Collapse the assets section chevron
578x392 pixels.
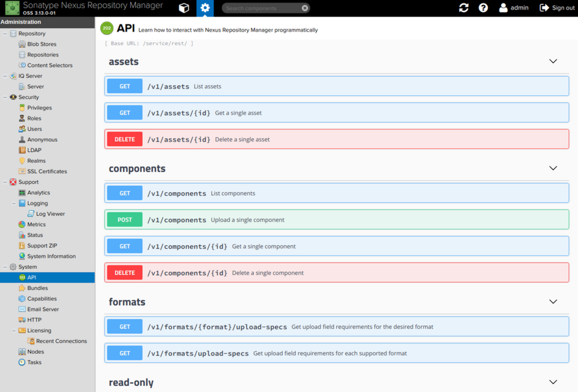(553, 61)
